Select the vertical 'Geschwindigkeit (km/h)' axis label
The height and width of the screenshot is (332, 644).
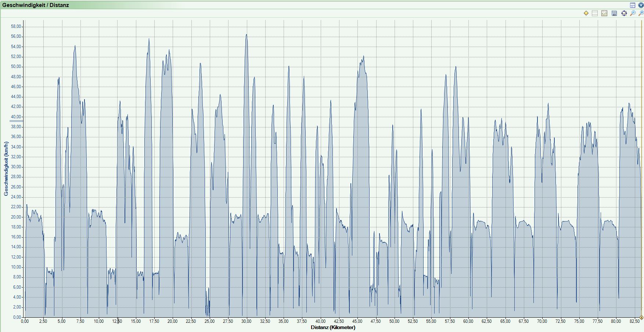tap(6, 169)
